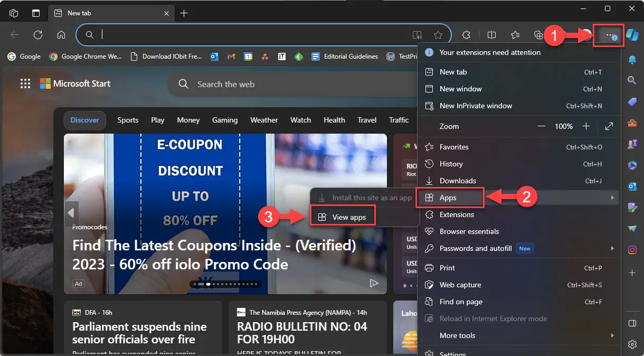
Task: Go to the Home page
Action: tap(61, 35)
